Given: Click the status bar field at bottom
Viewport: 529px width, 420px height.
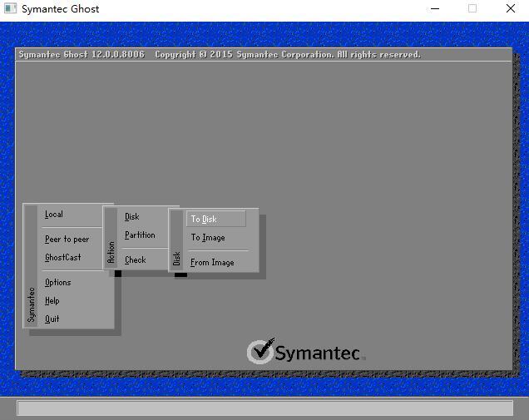Looking at the screenshot, I should coord(264,408).
